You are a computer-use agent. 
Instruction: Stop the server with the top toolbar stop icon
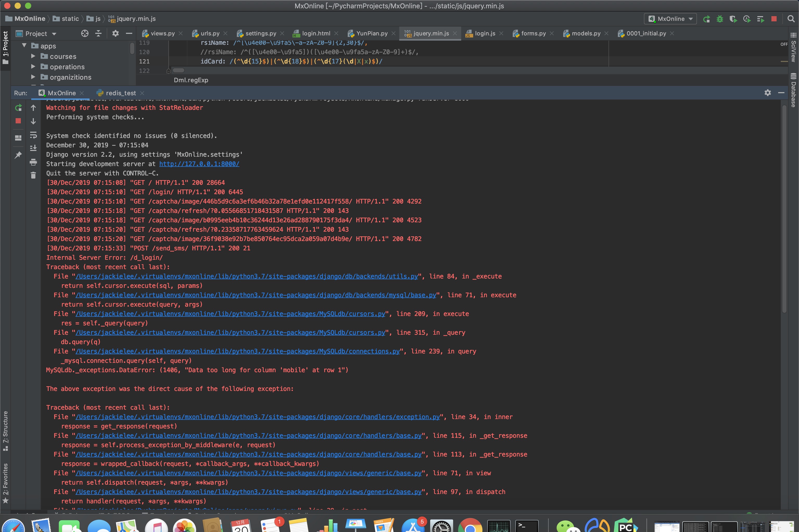pyautogui.click(x=774, y=19)
